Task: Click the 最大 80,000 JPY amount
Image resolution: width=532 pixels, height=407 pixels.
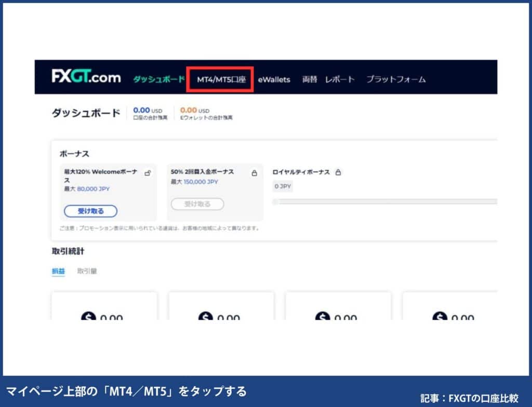Action: pos(87,189)
